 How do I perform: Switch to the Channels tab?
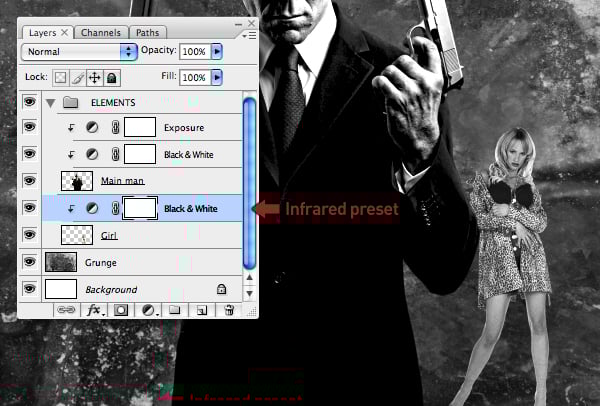click(x=101, y=33)
